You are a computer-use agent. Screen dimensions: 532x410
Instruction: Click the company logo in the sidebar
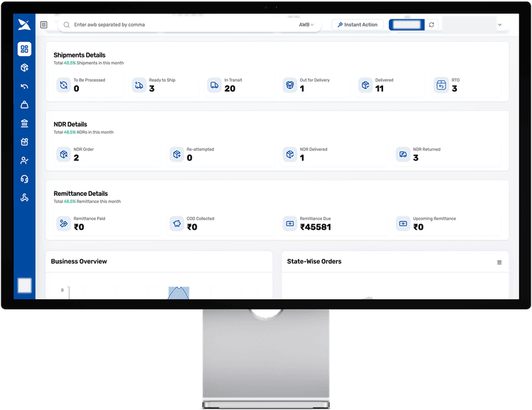(24, 25)
